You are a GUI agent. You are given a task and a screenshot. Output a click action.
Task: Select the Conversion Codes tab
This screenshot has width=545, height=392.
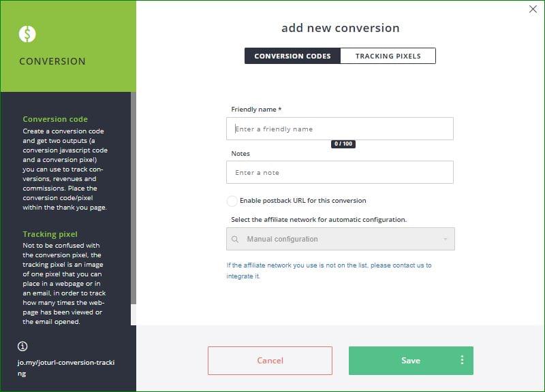(x=292, y=56)
